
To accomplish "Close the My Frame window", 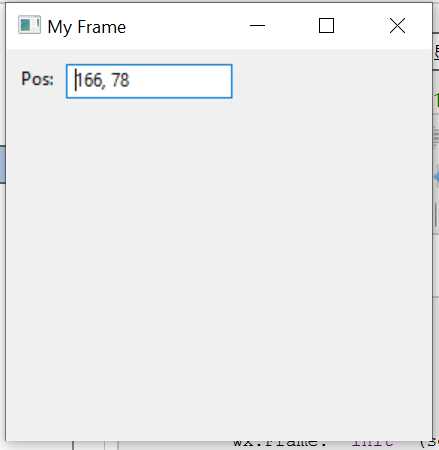I will tap(397, 26).
